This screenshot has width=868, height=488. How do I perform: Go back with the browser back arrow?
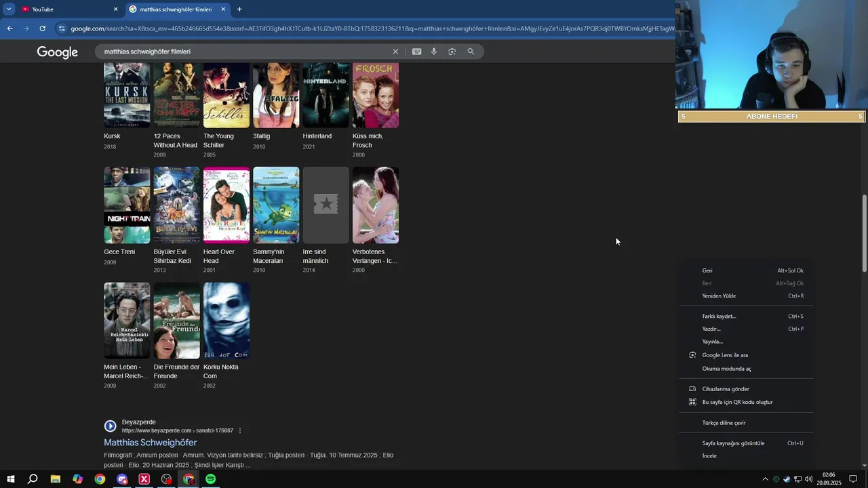(9, 28)
